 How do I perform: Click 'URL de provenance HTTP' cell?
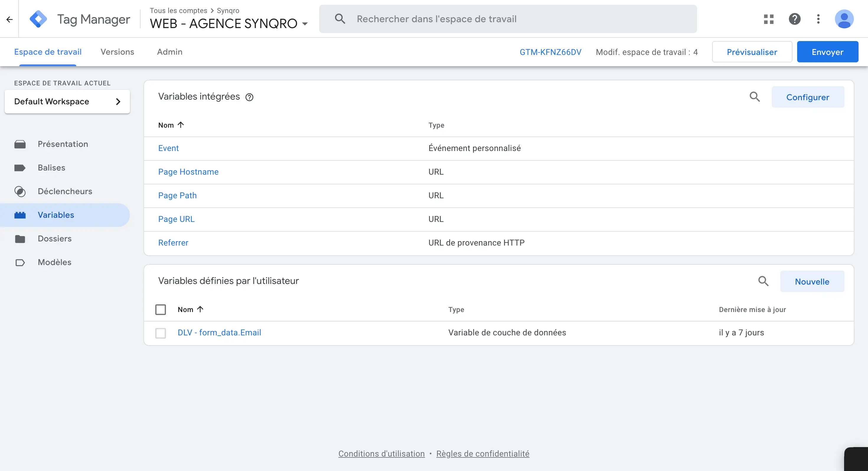[477, 242]
